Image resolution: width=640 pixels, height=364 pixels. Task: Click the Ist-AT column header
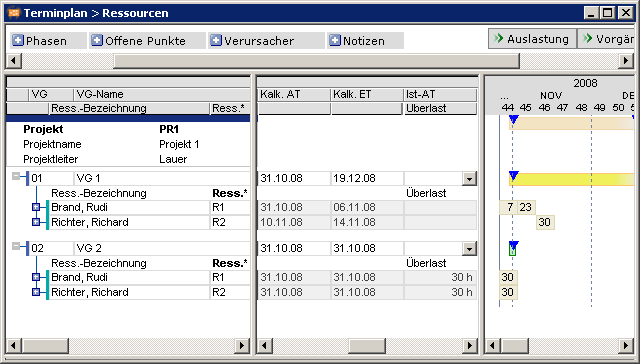coord(440,94)
